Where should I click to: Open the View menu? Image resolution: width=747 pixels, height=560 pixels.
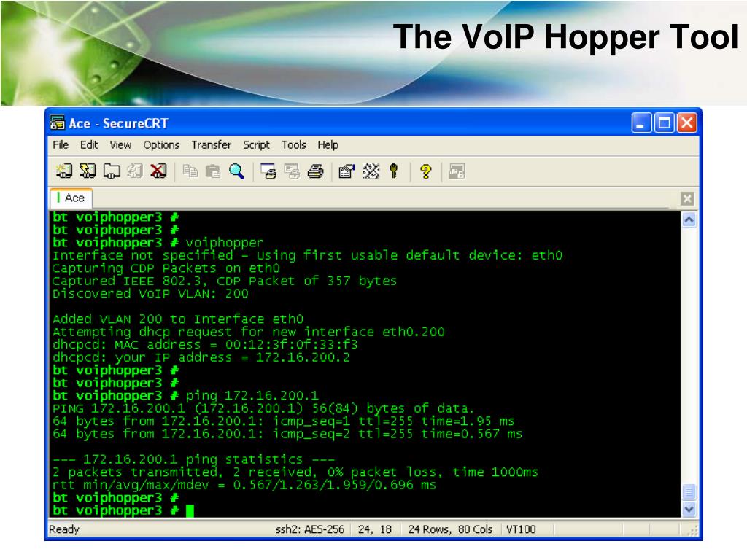click(x=120, y=145)
